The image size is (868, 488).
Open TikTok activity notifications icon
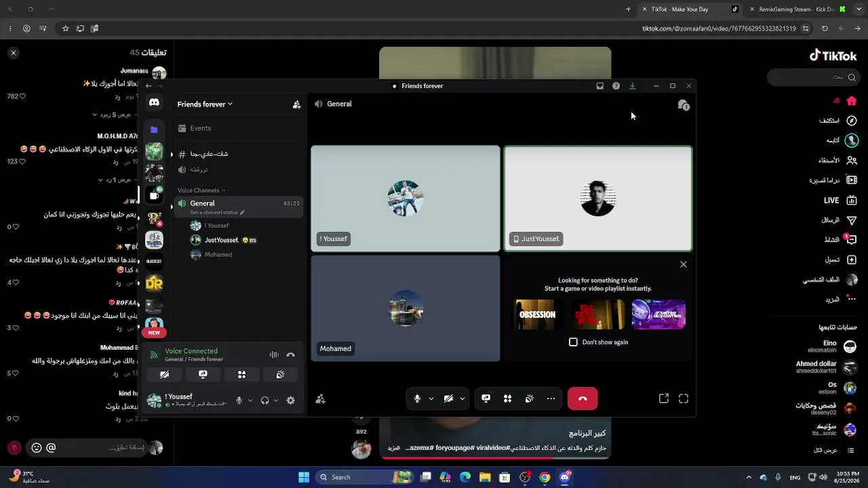click(x=851, y=240)
